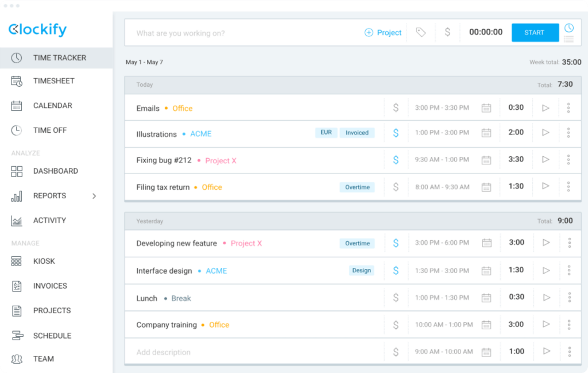
Task: Expand the Reports submenu chevron
Action: pyautogui.click(x=94, y=196)
